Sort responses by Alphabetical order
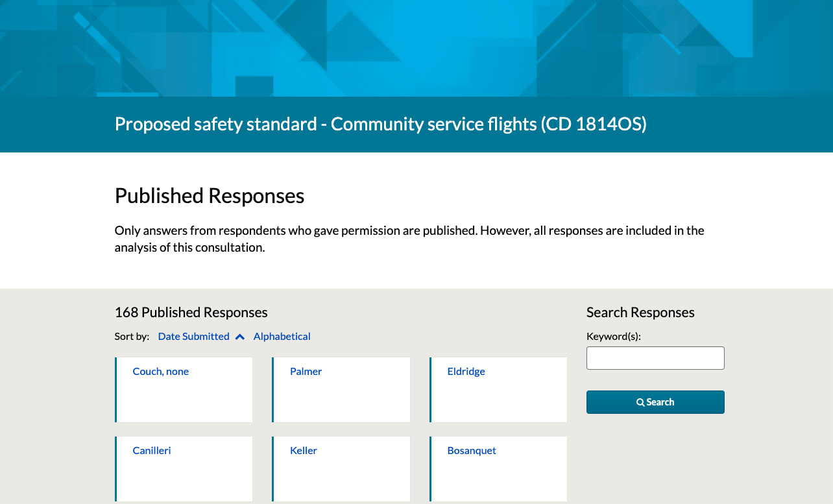This screenshot has height=504, width=833. [282, 336]
